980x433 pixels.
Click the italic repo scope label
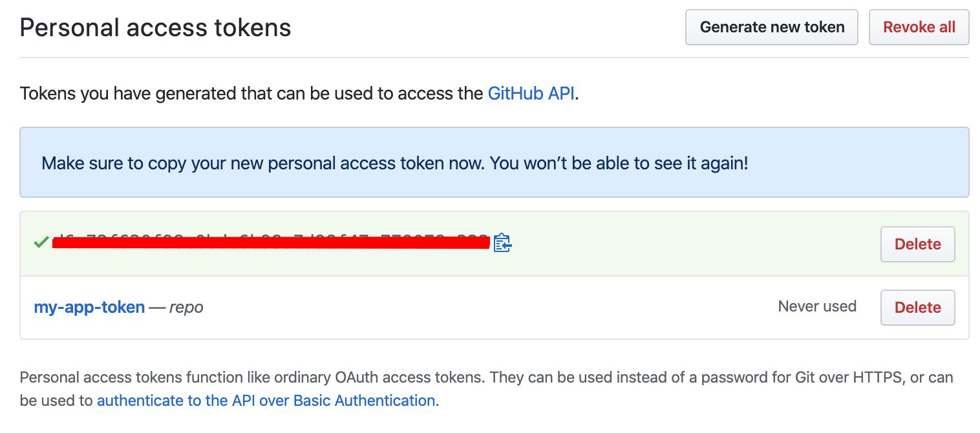(186, 308)
